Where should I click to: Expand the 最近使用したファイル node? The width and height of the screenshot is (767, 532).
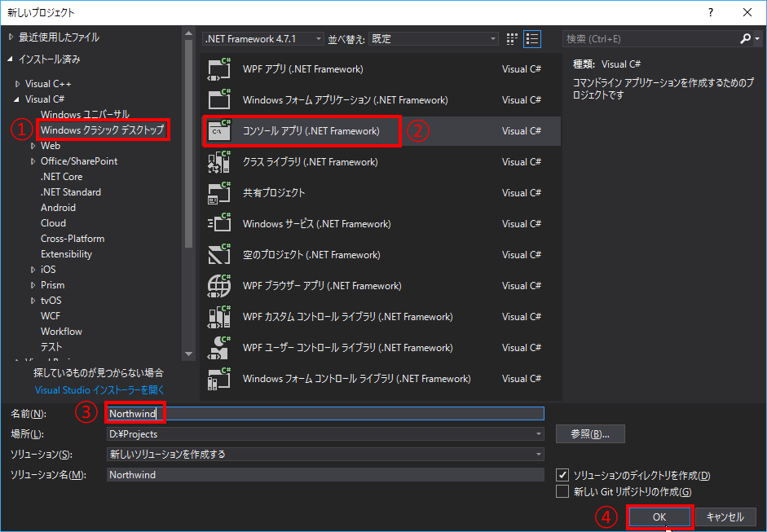coord(11,37)
